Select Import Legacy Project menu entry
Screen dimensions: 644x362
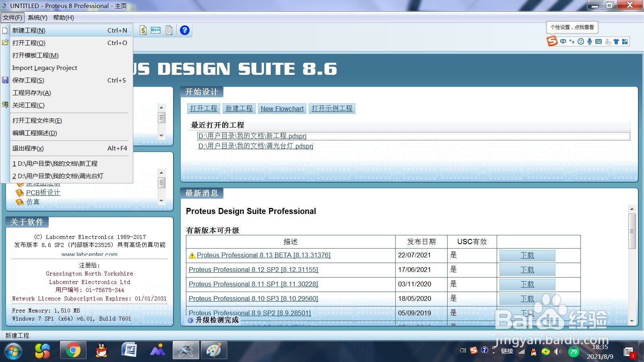(71, 68)
